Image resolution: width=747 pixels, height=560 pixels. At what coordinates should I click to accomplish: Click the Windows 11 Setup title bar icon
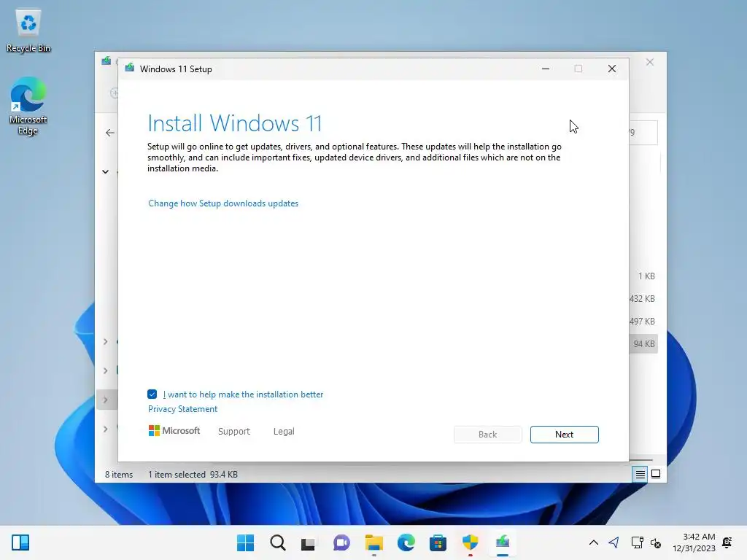pyautogui.click(x=130, y=68)
